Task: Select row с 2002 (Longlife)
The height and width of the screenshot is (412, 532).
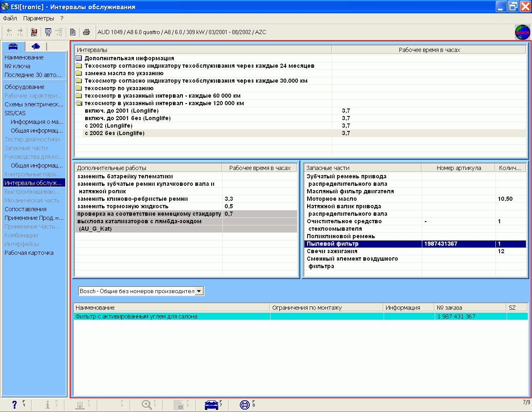Action: [x=300, y=126]
